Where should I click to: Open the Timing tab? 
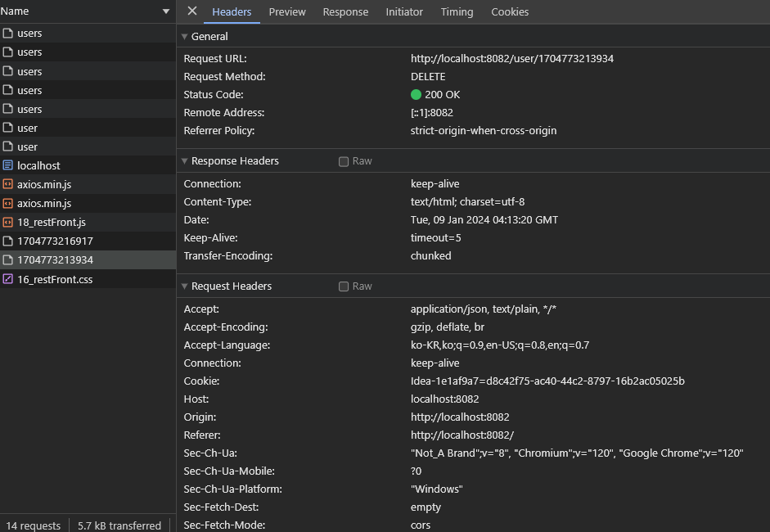457,11
